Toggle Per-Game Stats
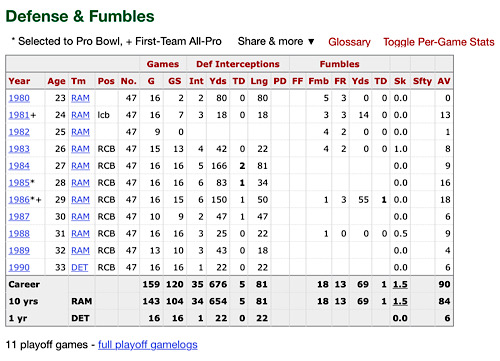 (x=438, y=42)
